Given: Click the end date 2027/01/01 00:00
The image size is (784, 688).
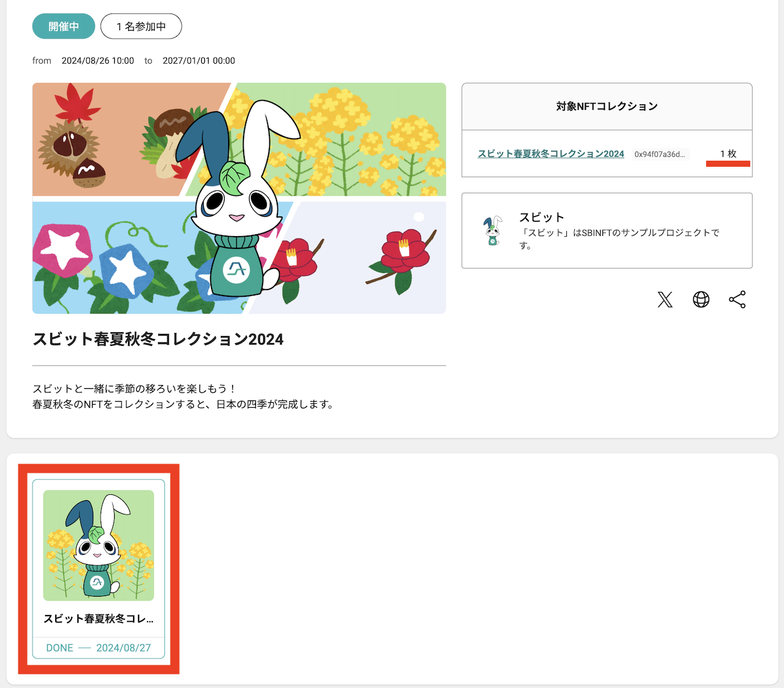Looking at the screenshot, I should 199,61.
